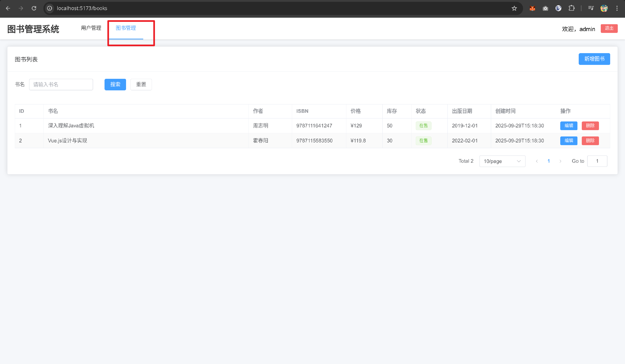
Task: Click the 新增图书 button
Action: (x=594, y=59)
